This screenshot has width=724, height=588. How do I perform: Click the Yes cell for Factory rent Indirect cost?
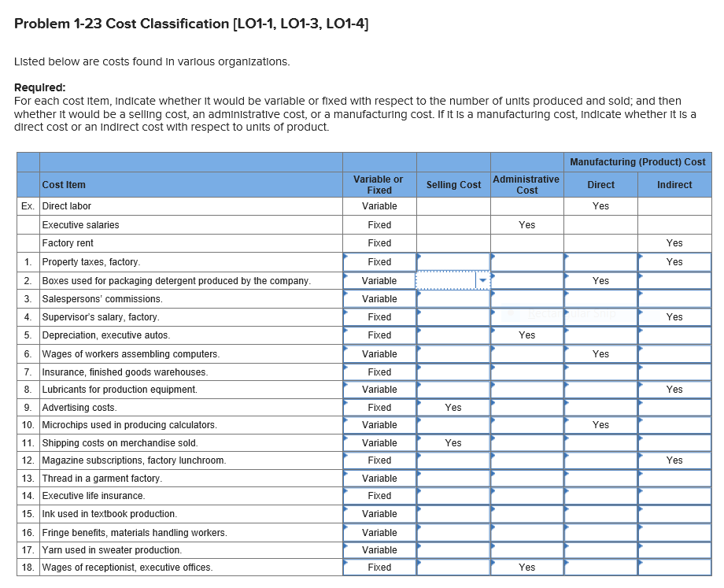click(674, 242)
